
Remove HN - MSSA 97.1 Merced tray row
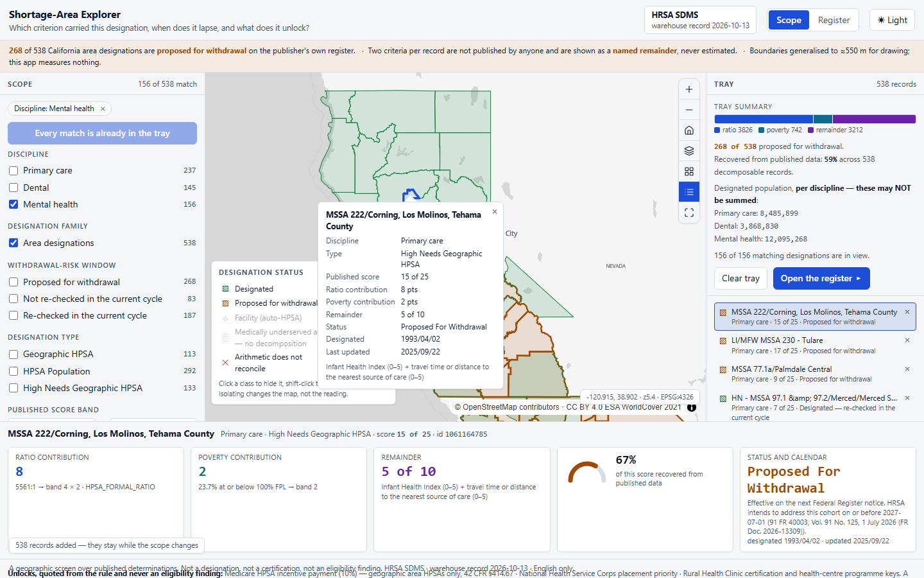click(x=907, y=398)
